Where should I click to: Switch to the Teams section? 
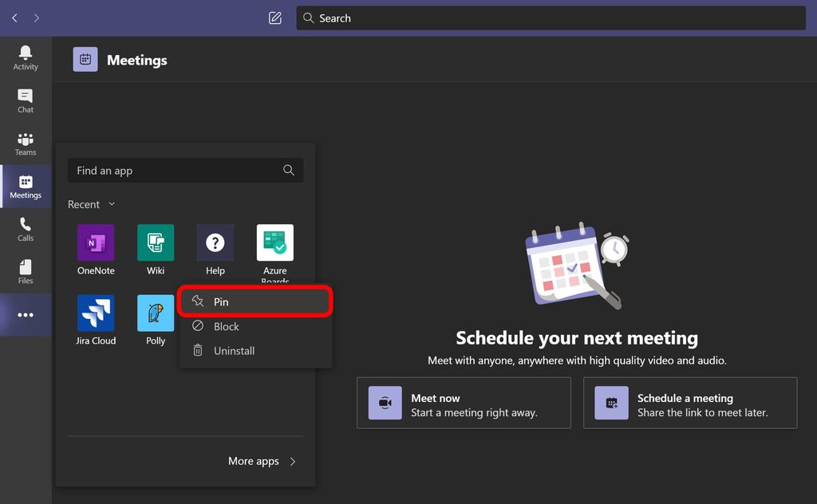(x=25, y=144)
